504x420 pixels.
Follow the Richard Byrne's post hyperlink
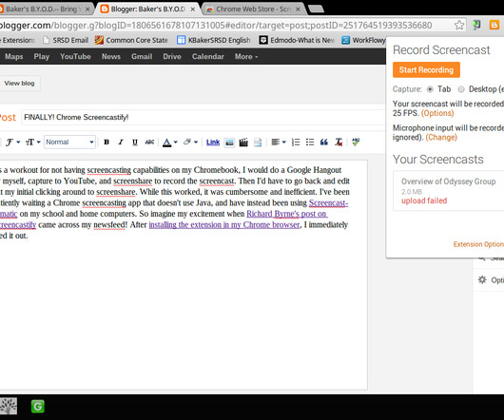(287, 214)
